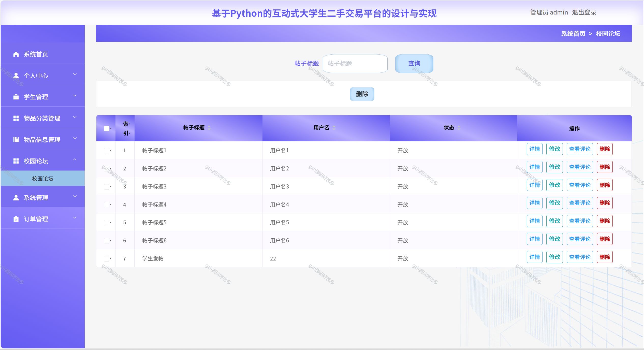Expand the 订单管理 menu chevron
The image size is (644, 350).
pos(75,218)
